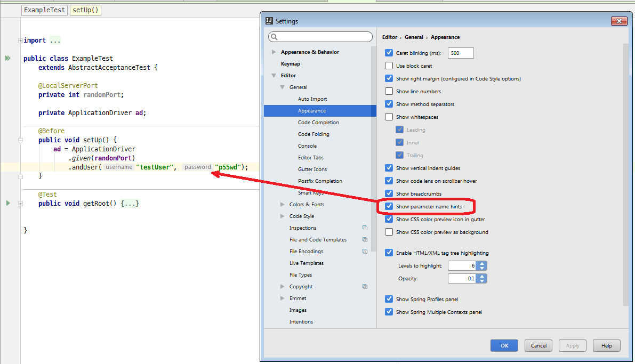Select the setUp() breadcrumb
Viewport: 635px width, 364px height.
85,10
